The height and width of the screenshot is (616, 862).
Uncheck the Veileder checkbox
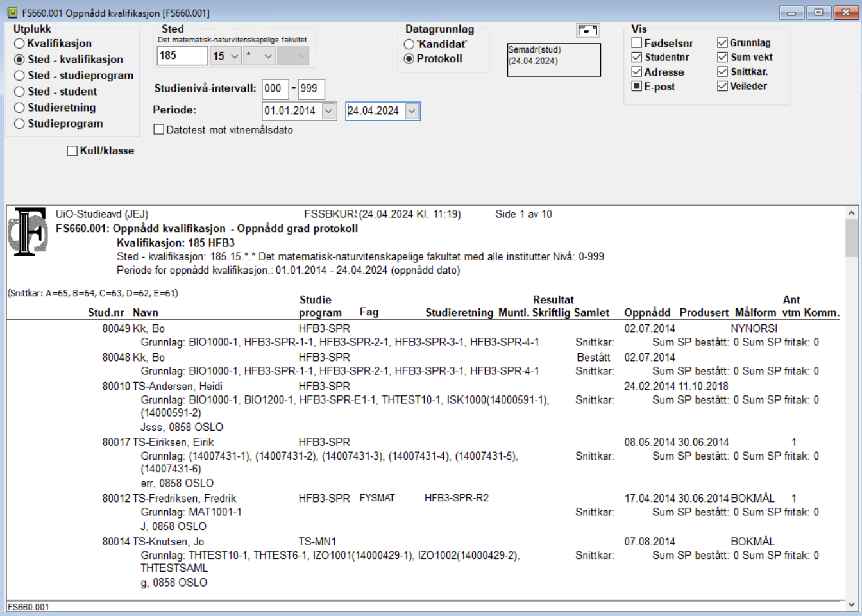pos(723,86)
